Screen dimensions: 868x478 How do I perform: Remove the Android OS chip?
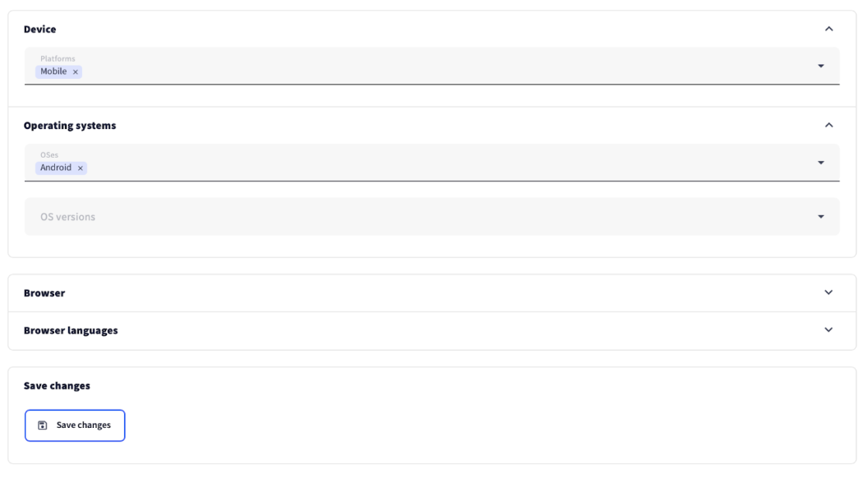coord(81,168)
